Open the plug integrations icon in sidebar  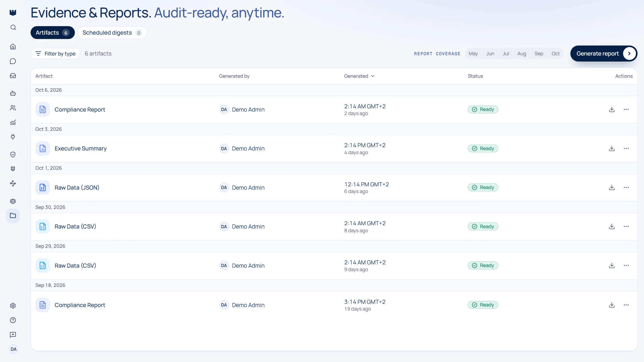[13, 137]
